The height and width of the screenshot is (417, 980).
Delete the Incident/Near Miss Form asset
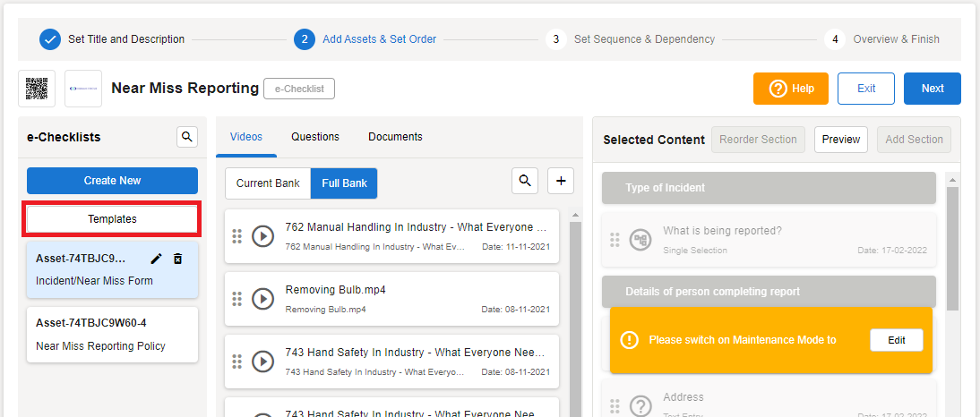tap(178, 259)
